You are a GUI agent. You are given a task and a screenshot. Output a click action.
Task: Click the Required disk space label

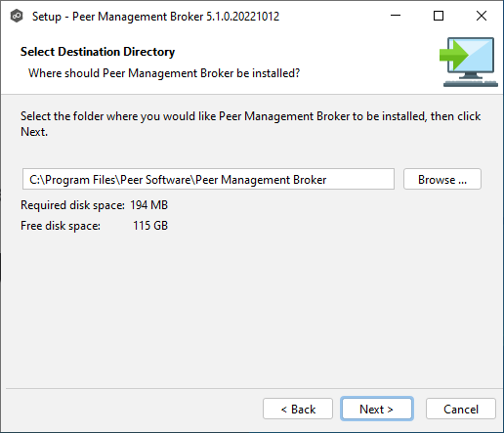click(x=72, y=205)
